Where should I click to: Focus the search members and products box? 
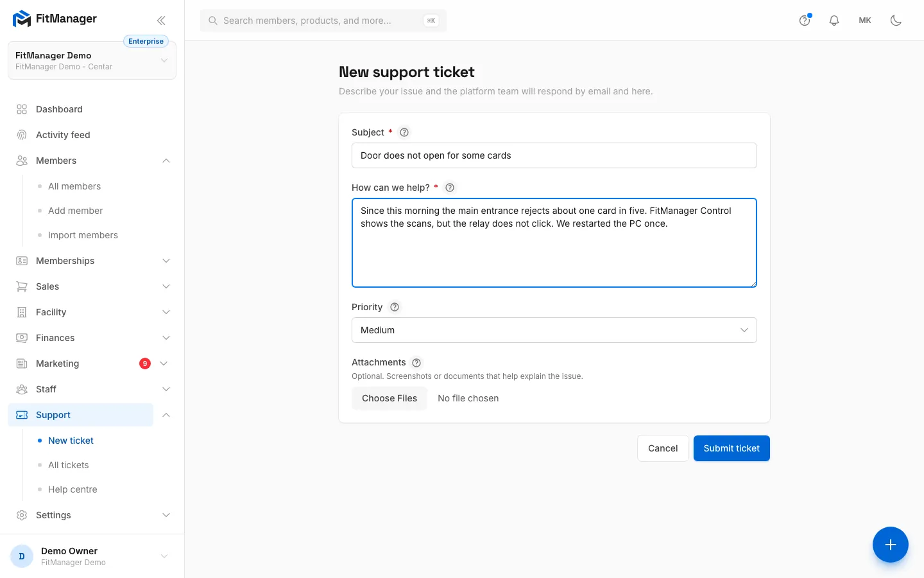pos(323,21)
